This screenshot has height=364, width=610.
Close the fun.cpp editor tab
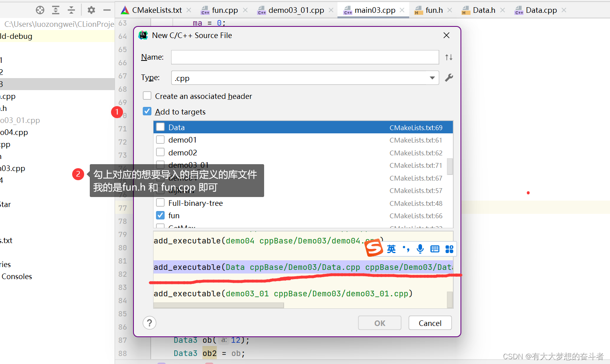[x=245, y=10]
